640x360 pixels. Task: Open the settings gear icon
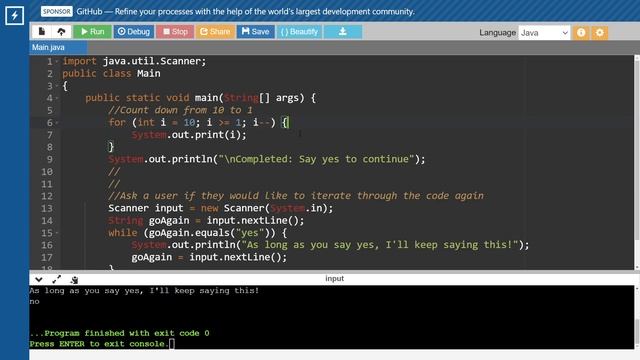coord(600,33)
